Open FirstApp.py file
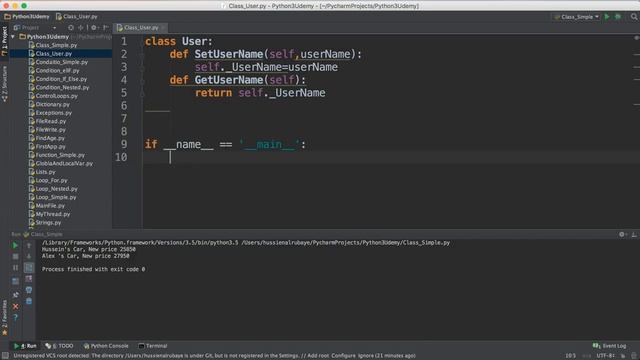 47,147
